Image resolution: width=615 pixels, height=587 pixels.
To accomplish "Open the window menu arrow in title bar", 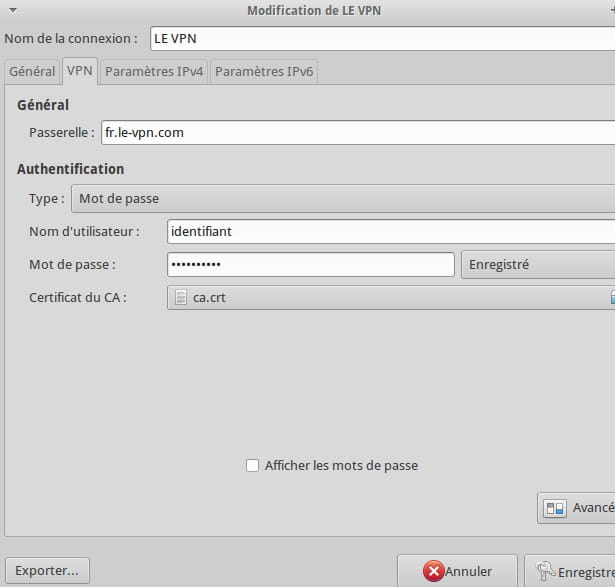I will pyautogui.click(x=13, y=11).
